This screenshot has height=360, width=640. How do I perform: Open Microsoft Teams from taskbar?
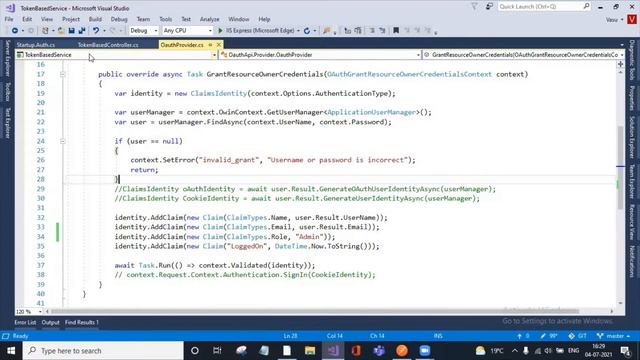click(379, 351)
